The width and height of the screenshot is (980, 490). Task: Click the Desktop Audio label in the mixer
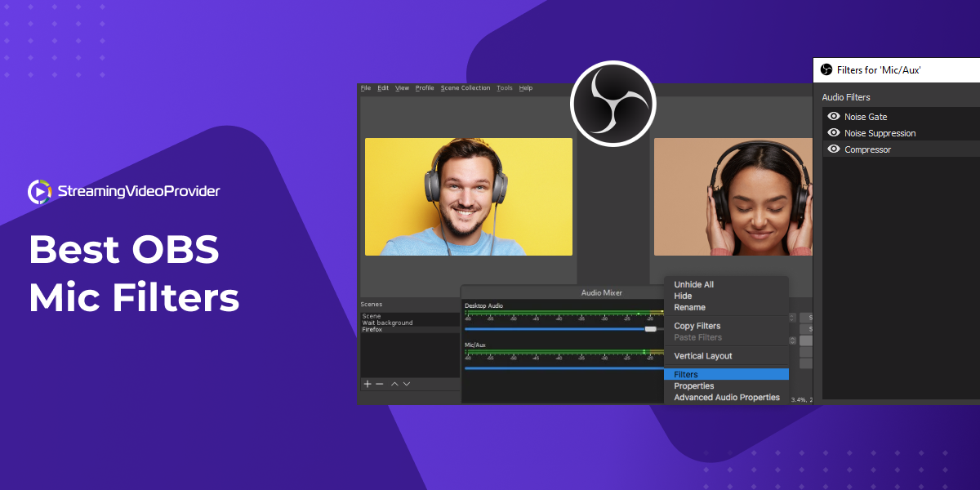[483, 305]
